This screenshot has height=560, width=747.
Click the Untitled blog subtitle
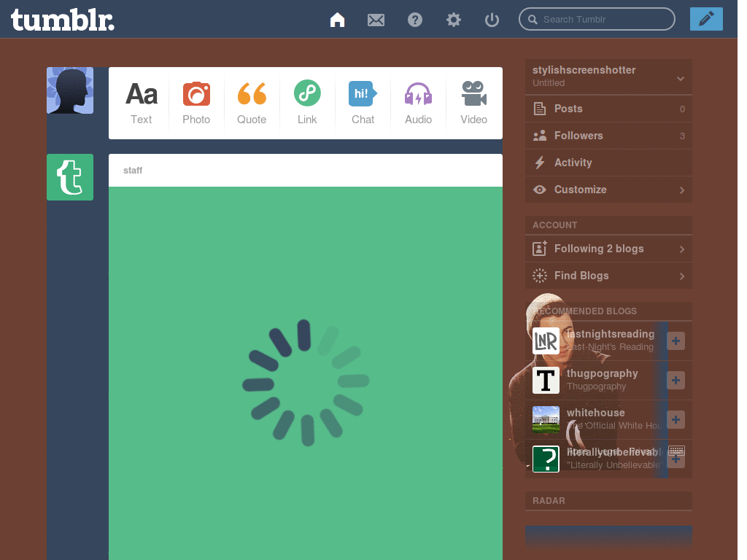549,83
